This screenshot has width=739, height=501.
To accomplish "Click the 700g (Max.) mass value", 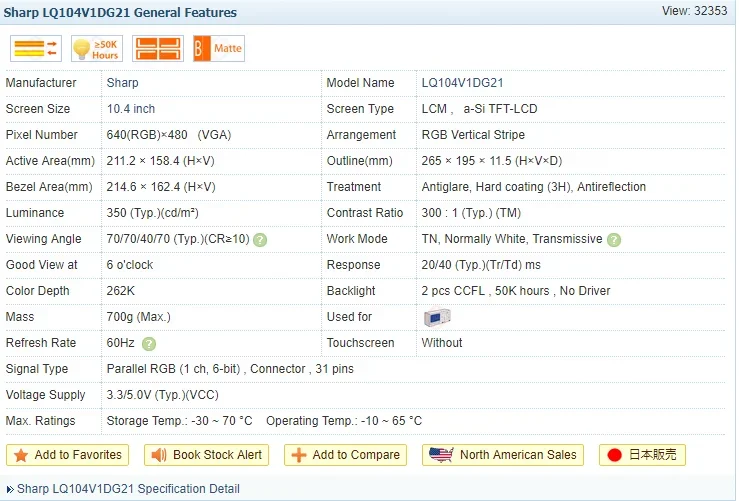I will (x=139, y=317).
